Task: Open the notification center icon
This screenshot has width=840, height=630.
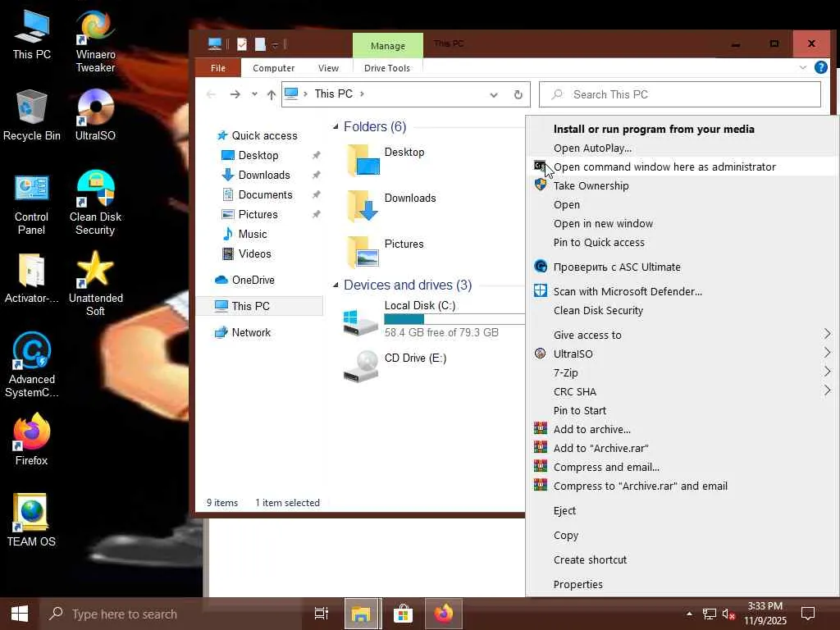Action: pyautogui.click(x=808, y=614)
